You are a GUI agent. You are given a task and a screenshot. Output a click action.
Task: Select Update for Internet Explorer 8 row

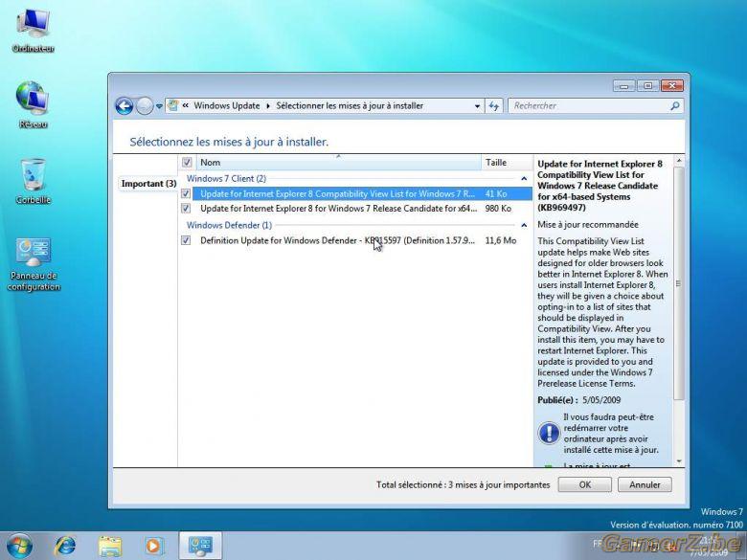tap(356, 209)
